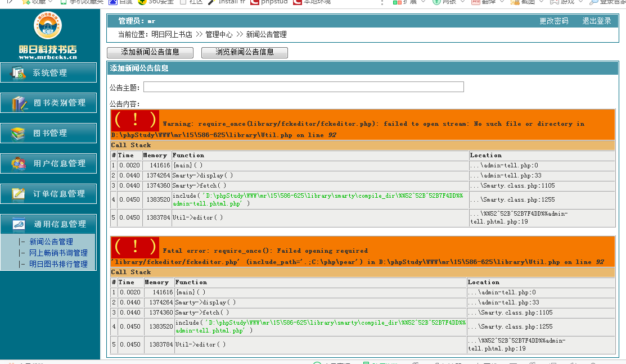Click green include path in Fatal error row 4
Viewport: 626px width, 364px height.
[321, 326]
